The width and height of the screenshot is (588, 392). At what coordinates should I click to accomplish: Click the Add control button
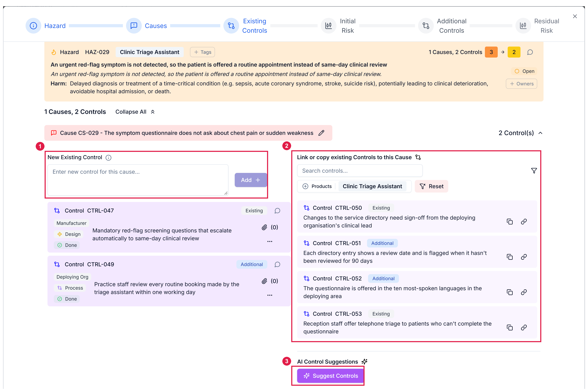[x=251, y=180]
